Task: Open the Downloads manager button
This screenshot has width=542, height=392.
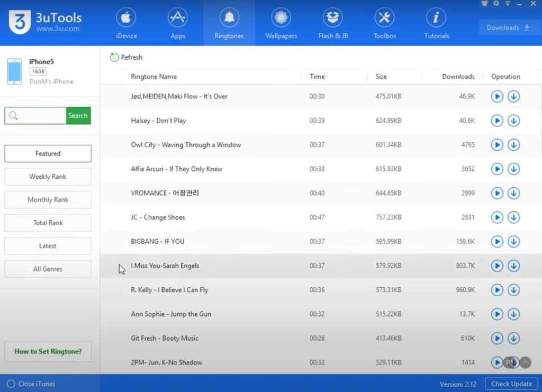Action: pyautogui.click(x=508, y=28)
